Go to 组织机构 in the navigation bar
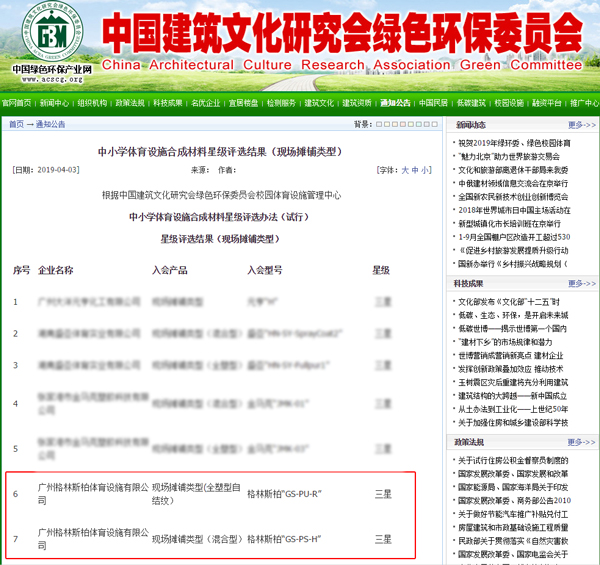 [92, 103]
